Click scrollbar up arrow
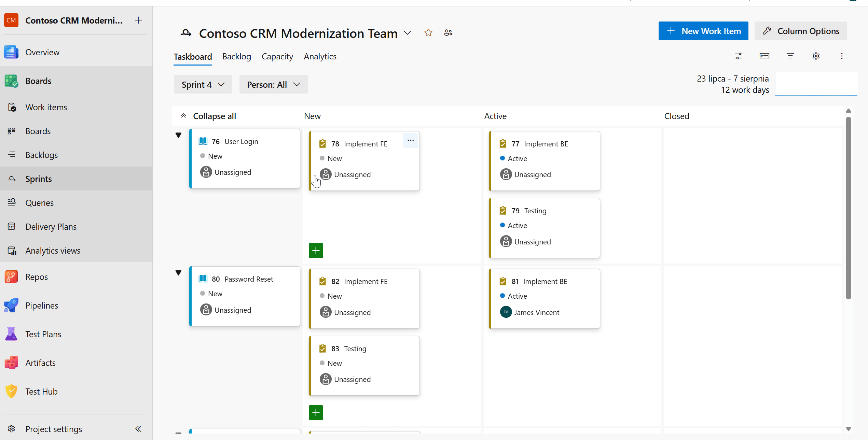Screen dimensions: 868x440 coord(849,111)
